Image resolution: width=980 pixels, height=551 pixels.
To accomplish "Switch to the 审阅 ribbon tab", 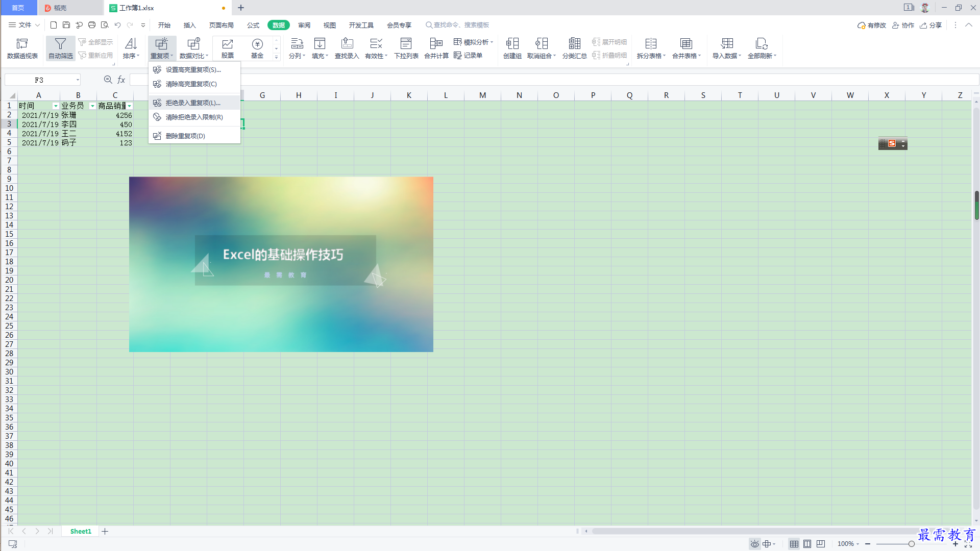I will (304, 25).
